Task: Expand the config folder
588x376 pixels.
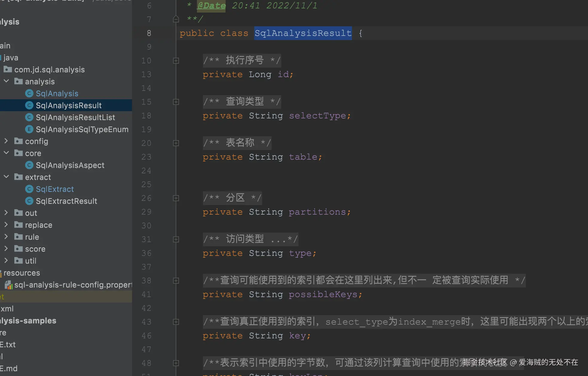Action: click(6, 141)
